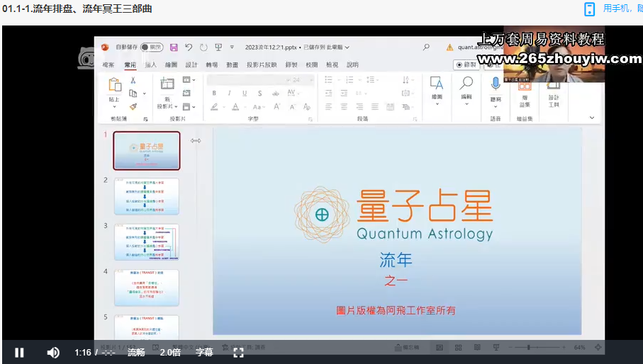Image resolution: width=643 pixels, height=364 pixels.
Task: Open the customize quick access toolbar dropdown
Action: click(x=232, y=47)
